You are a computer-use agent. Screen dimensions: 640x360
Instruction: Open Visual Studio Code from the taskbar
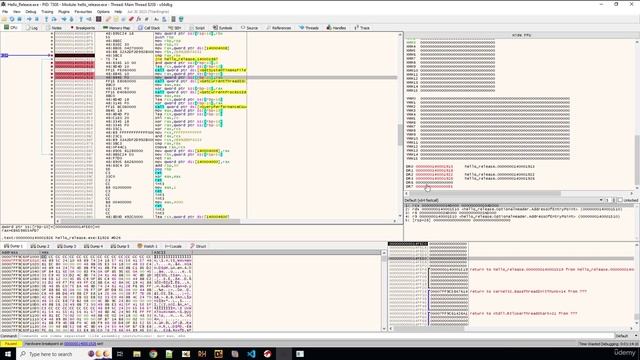pyautogui.click(x=251, y=354)
